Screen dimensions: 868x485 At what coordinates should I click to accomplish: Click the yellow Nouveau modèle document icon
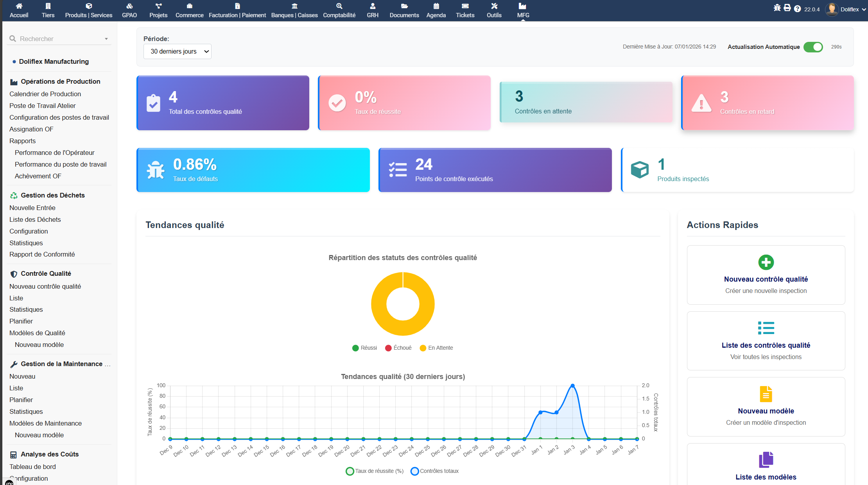click(766, 394)
